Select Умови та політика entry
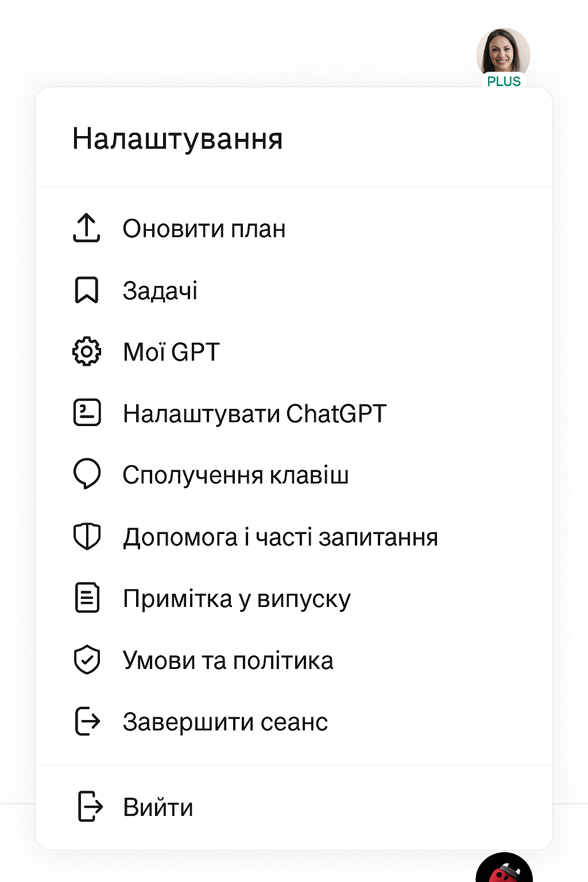Screen dimensions: 588x882 point(294,660)
